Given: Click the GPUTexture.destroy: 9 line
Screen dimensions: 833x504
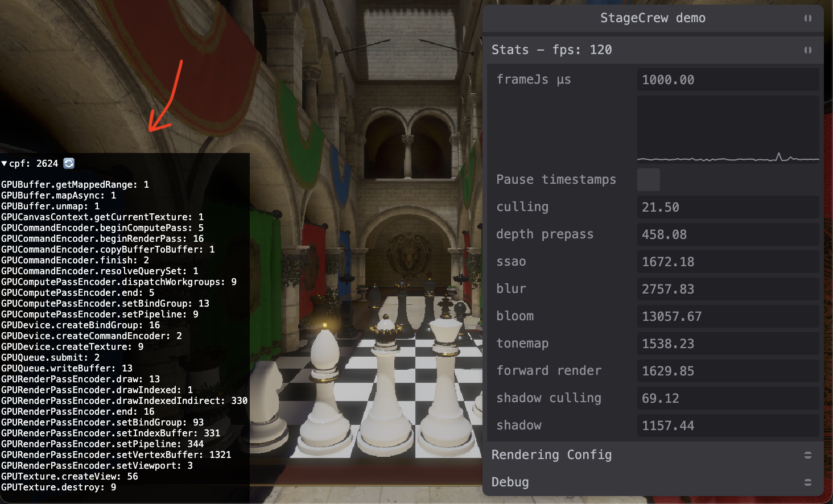Looking at the screenshot, I should tap(58, 487).
